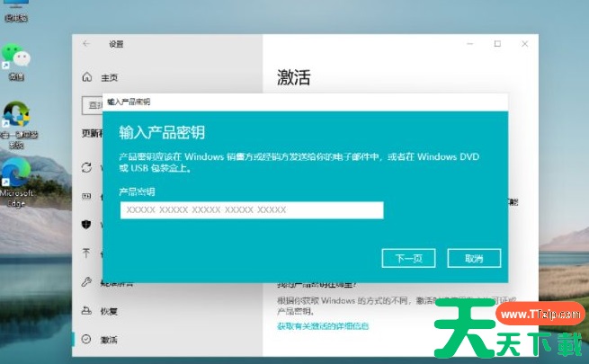
Task: Open Microsoft Edge desktop shortcut
Action: click(16, 175)
